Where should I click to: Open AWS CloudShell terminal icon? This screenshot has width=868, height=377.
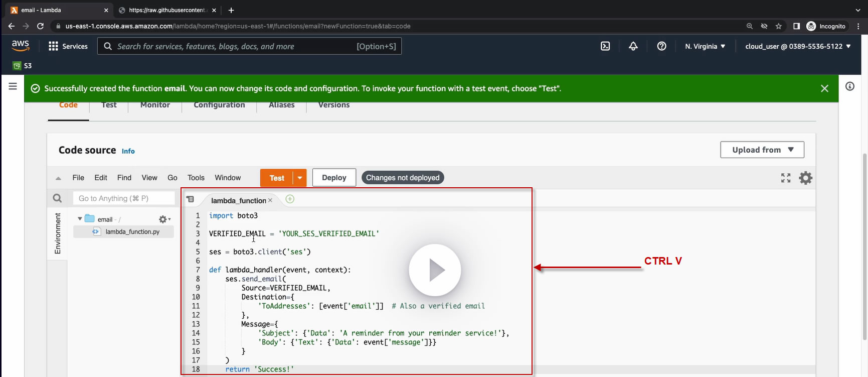[x=605, y=46]
